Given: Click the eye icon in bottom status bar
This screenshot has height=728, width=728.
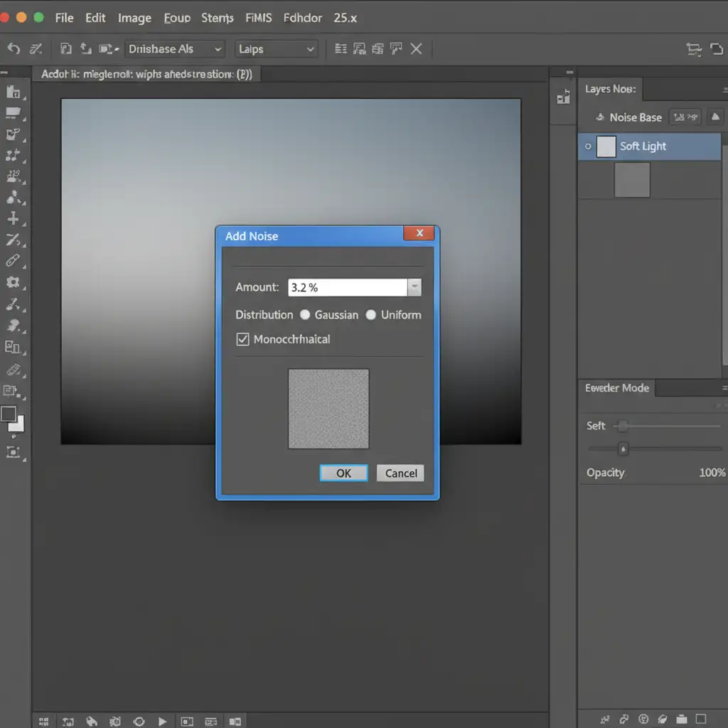Looking at the screenshot, I should point(139,721).
